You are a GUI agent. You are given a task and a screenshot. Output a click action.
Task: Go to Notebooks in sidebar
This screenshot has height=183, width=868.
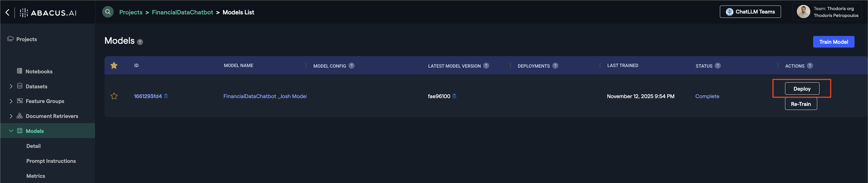(x=39, y=72)
